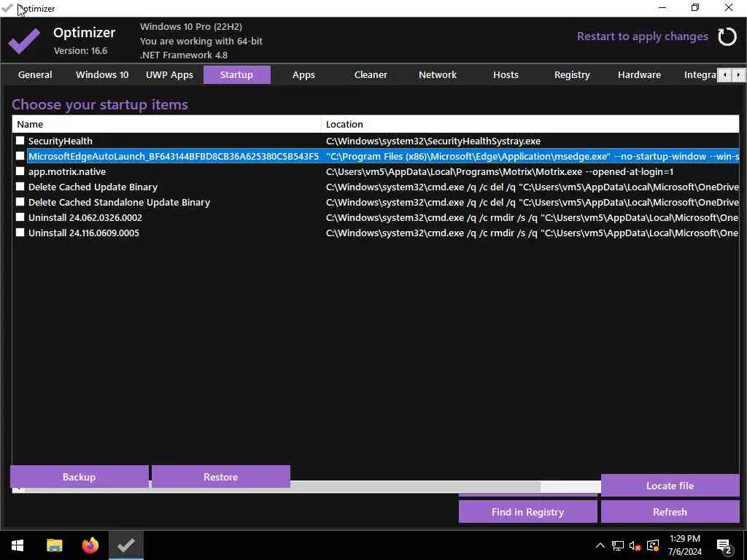747x560 pixels.
Task: Click the Refresh button
Action: 670,512
